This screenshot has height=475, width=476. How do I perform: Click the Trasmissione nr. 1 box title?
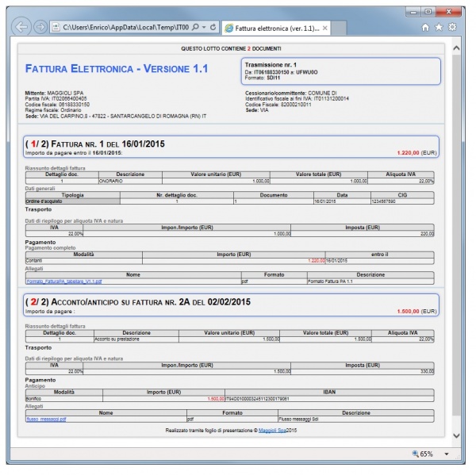271,65
